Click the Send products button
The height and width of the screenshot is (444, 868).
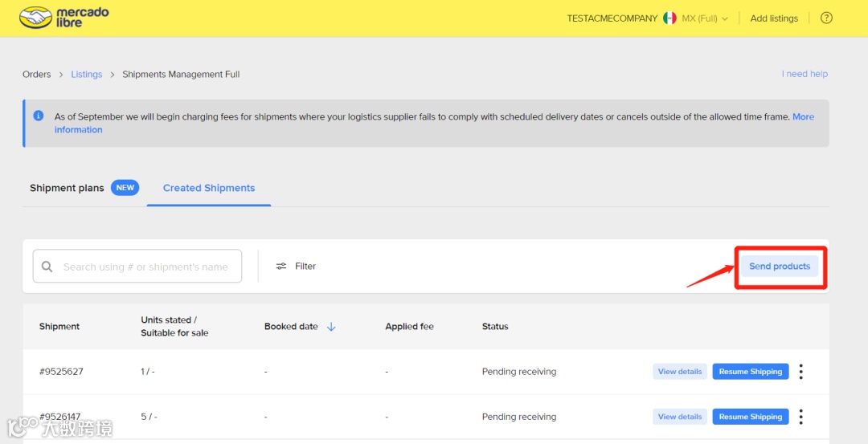[x=780, y=266]
